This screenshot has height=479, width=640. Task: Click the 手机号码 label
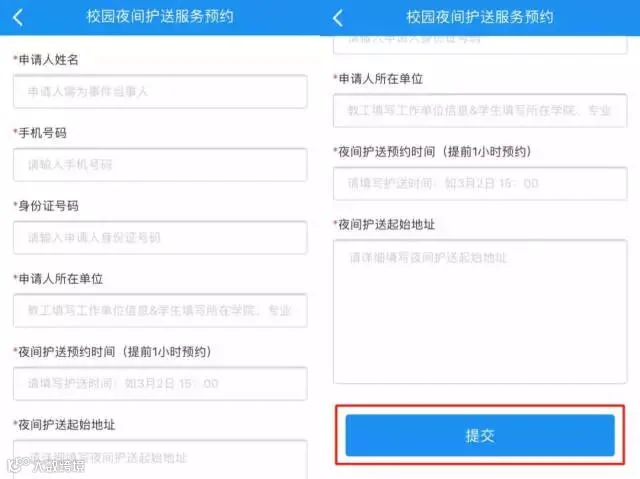(40, 133)
